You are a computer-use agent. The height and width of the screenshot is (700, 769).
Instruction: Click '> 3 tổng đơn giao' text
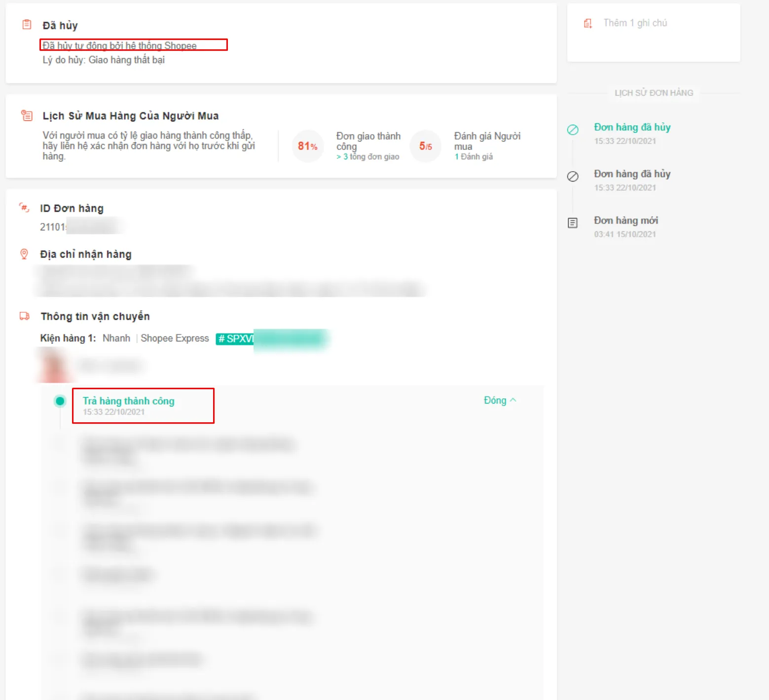click(x=368, y=157)
